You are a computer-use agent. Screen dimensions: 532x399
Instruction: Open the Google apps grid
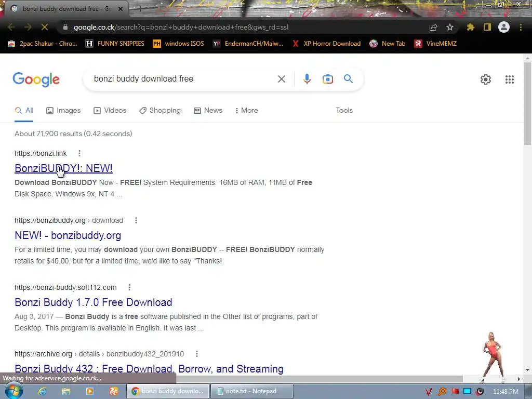pyautogui.click(x=509, y=79)
